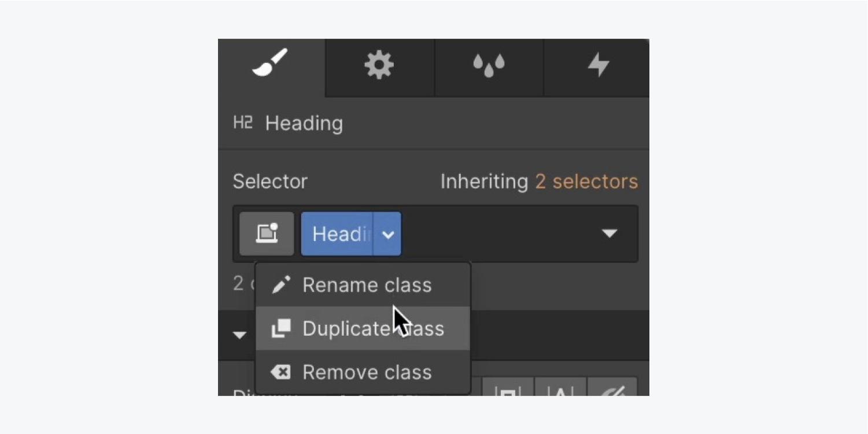
Task: Click the orange '2 selectors' link
Action: coord(586,181)
